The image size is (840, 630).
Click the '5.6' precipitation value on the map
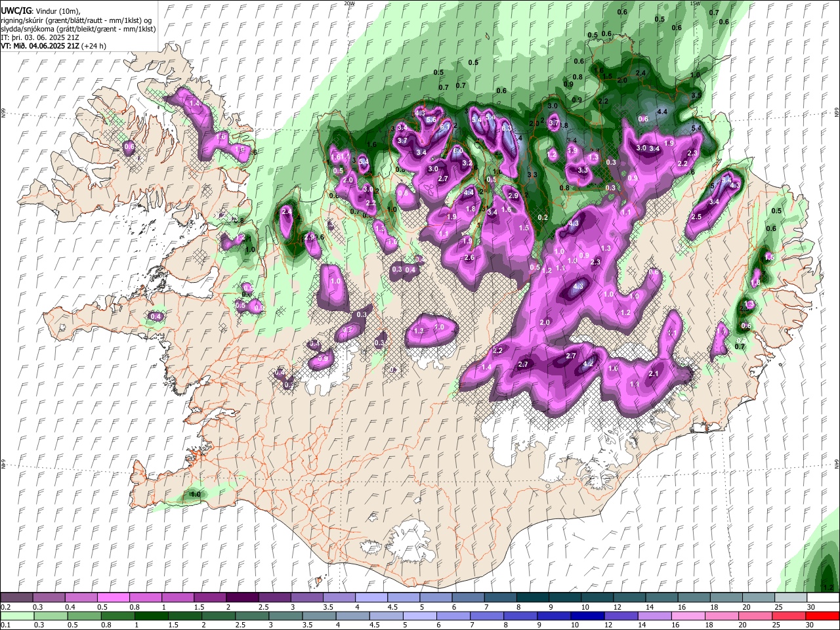pos(431,120)
